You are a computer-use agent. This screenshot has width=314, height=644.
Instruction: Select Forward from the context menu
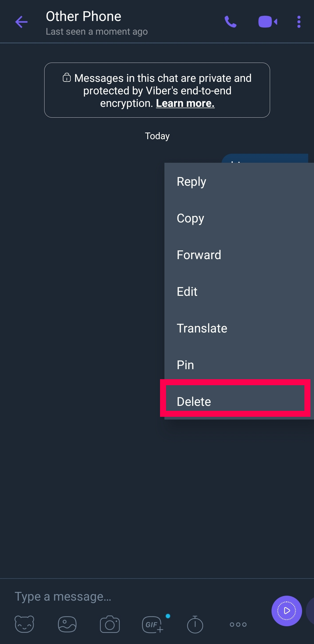tap(199, 255)
